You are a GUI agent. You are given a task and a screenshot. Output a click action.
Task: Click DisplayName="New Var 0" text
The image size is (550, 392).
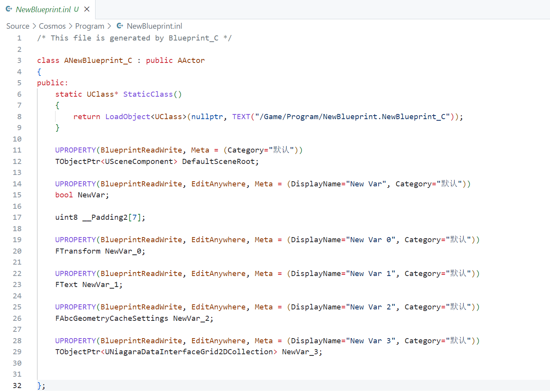(343, 240)
